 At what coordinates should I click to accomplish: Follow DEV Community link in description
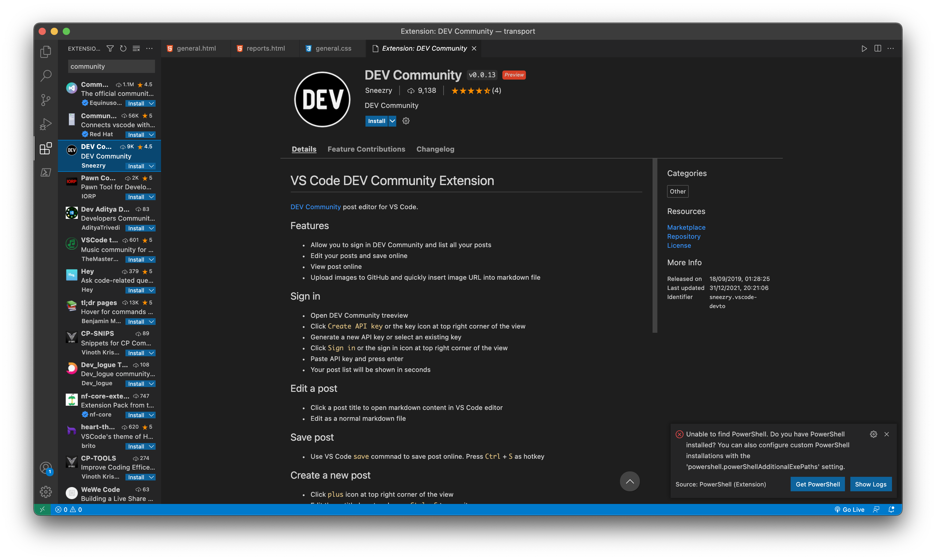click(x=315, y=207)
